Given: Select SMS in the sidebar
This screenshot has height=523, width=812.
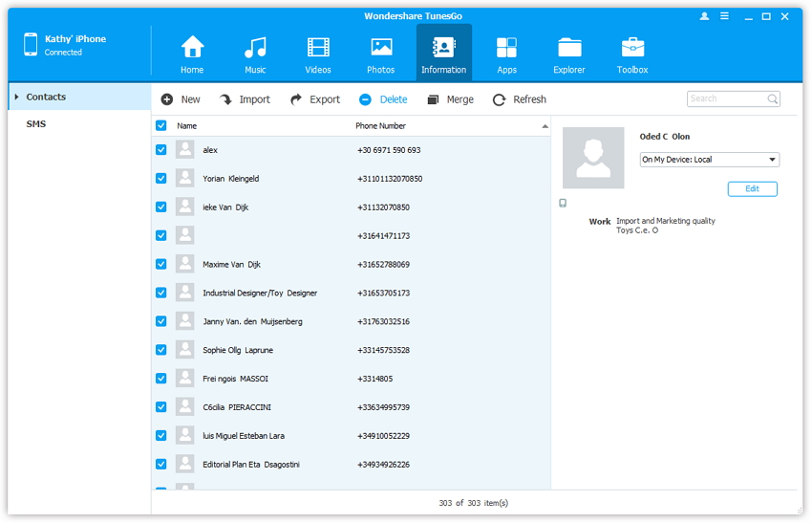Looking at the screenshot, I should [36, 124].
